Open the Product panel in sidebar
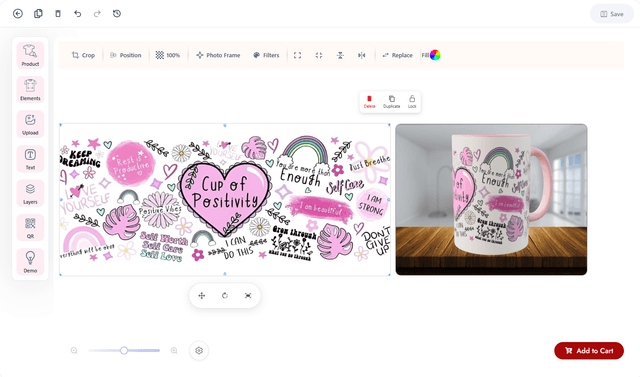 coord(30,55)
